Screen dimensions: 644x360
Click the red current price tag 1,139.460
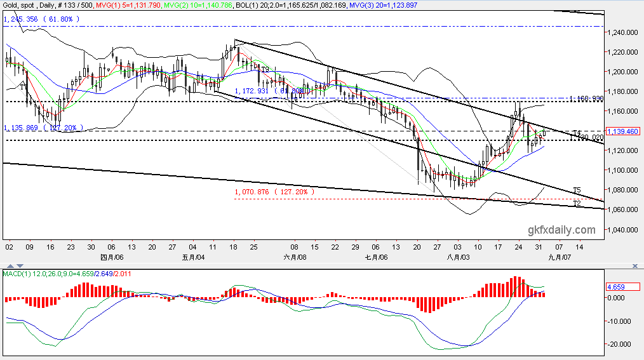pos(622,131)
